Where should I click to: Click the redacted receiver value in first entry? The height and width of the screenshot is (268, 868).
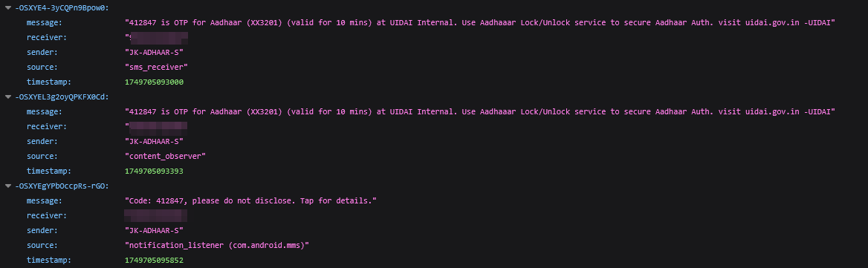[x=157, y=38]
